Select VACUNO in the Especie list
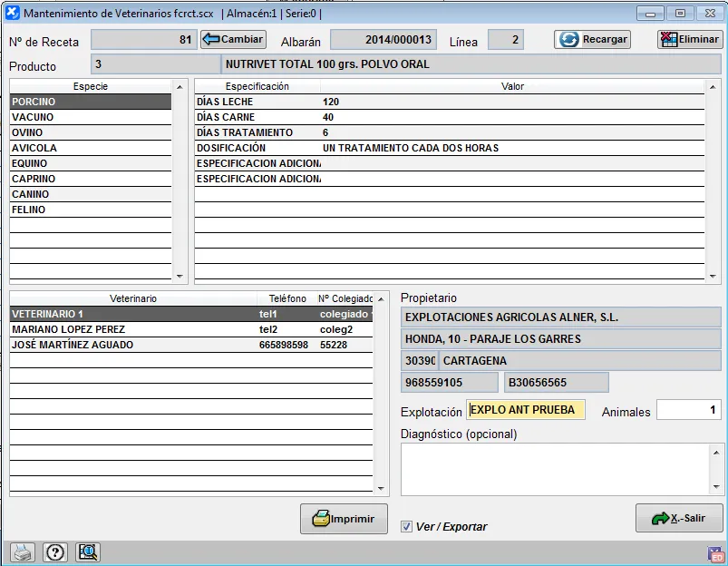This screenshot has width=728, height=566. tap(90, 118)
